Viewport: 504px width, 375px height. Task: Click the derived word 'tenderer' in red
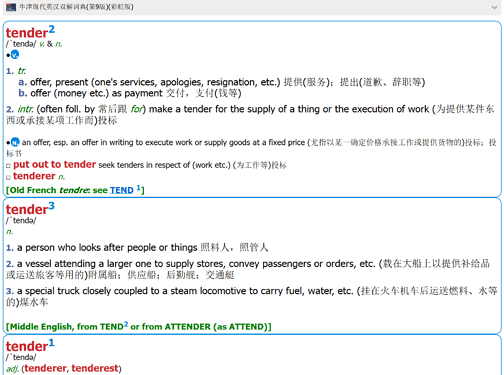coord(34,176)
